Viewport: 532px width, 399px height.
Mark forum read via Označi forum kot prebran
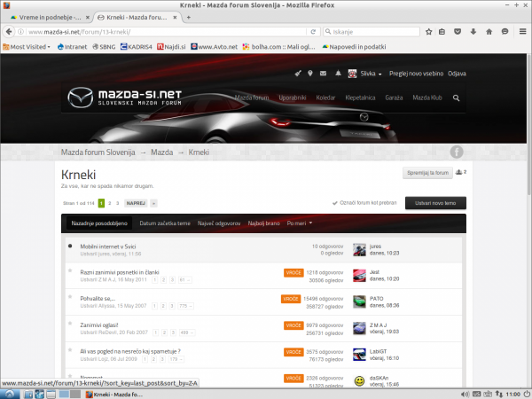(366, 202)
